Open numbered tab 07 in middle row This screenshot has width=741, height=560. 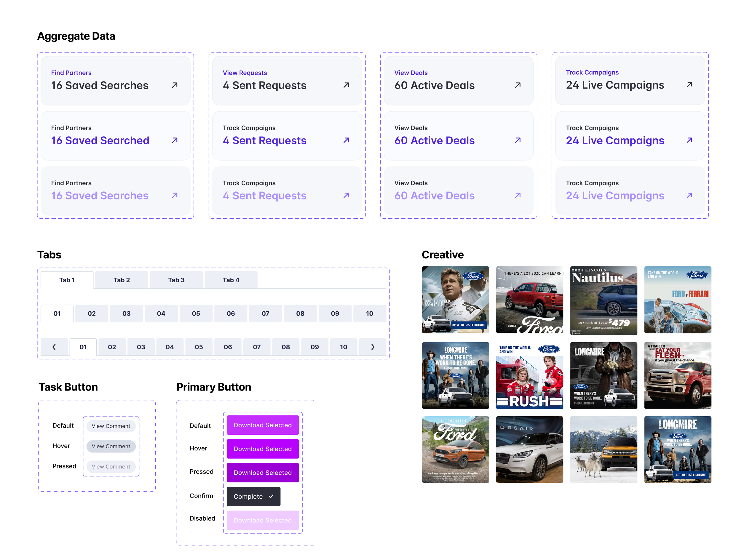coord(265,313)
